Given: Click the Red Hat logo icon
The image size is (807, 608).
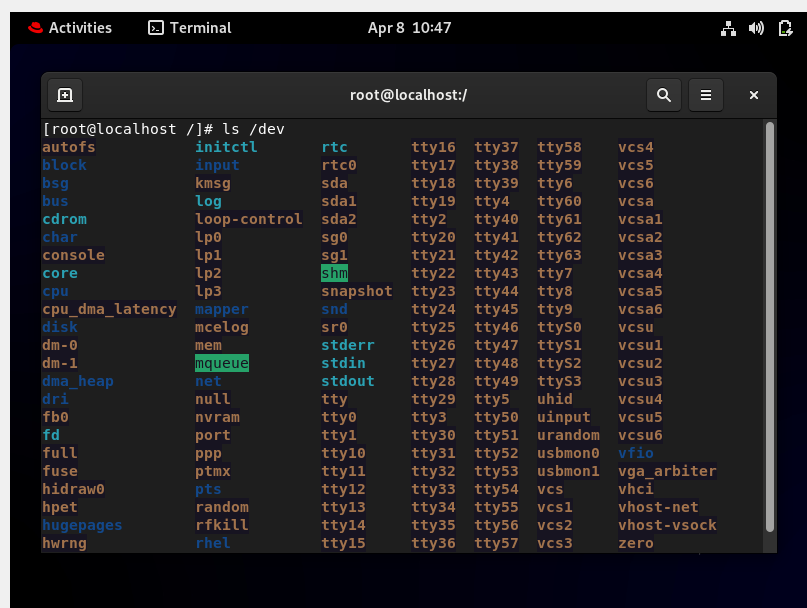Looking at the screenshot, I should 36,28.
